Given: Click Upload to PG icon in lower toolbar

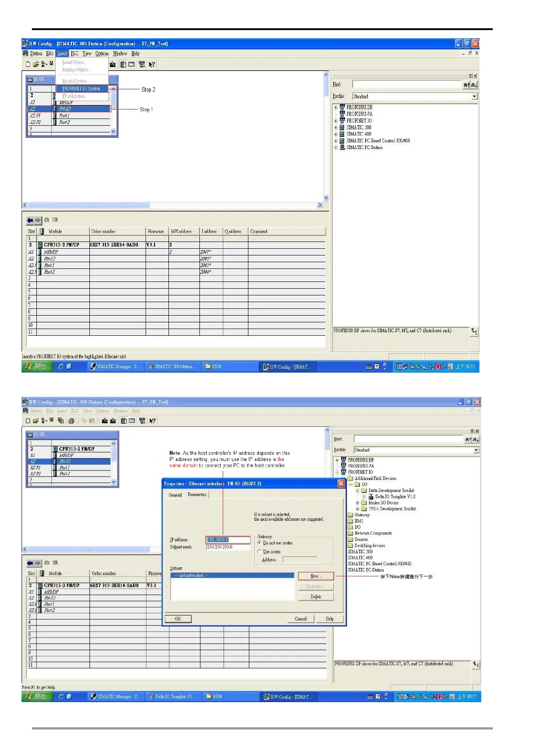Looking at the screenshot, I should (113, 421).
